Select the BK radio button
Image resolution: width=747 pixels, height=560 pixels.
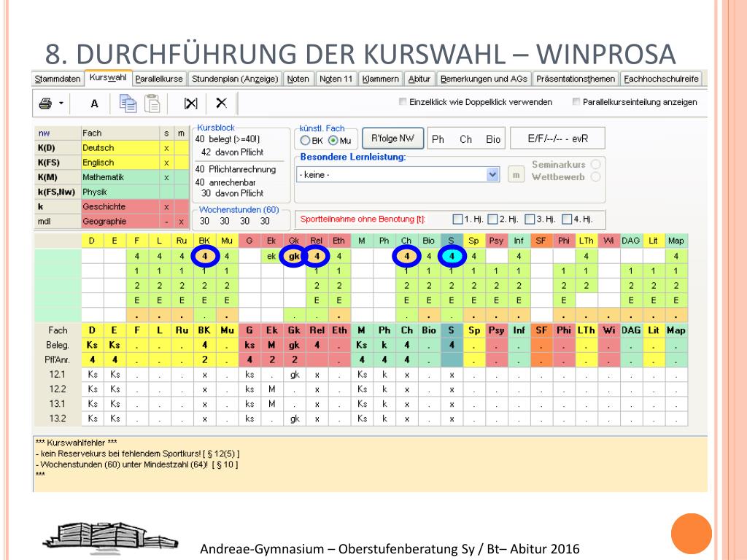[305, 141]
